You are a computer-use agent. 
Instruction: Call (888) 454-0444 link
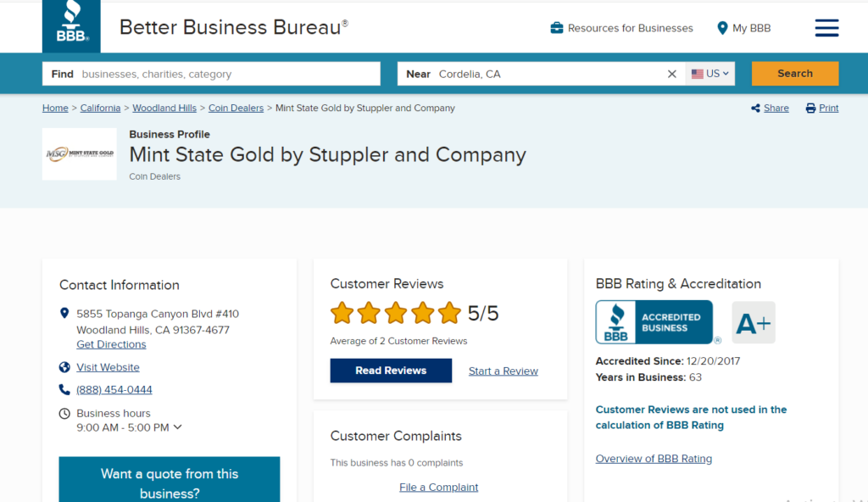pyautogui.click(x=114, y=389)
